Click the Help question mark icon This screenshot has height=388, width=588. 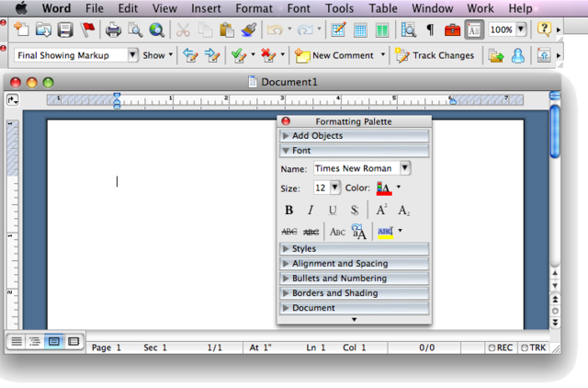tap(544, 29)
